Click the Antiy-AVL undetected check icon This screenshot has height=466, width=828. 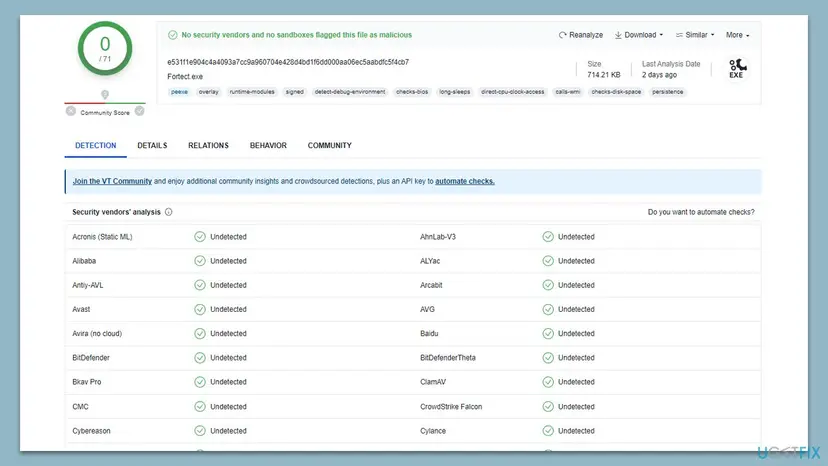(x=200, y=285)
